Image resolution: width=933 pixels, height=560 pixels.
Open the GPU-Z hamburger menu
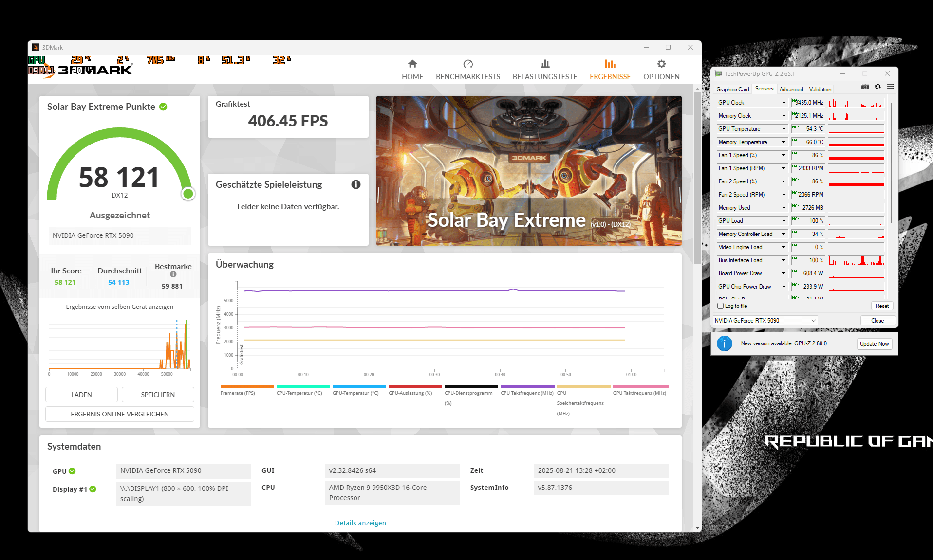tap(890, 87)
